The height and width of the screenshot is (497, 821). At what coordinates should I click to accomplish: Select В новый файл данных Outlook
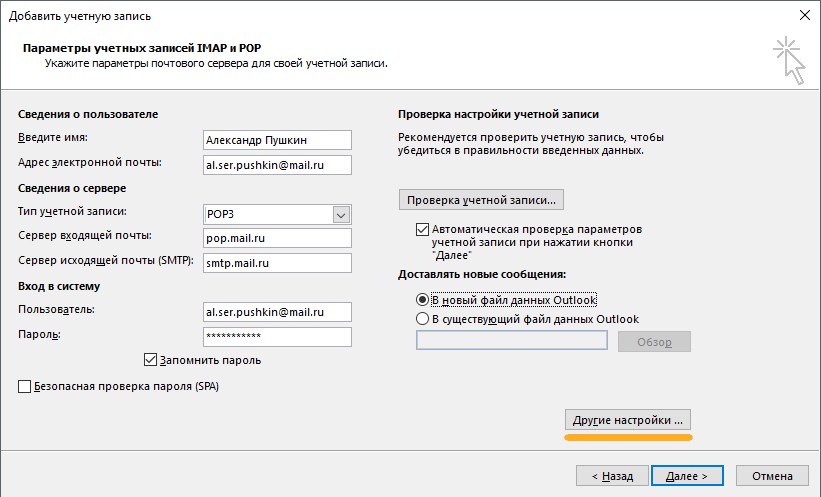point(422,300)
